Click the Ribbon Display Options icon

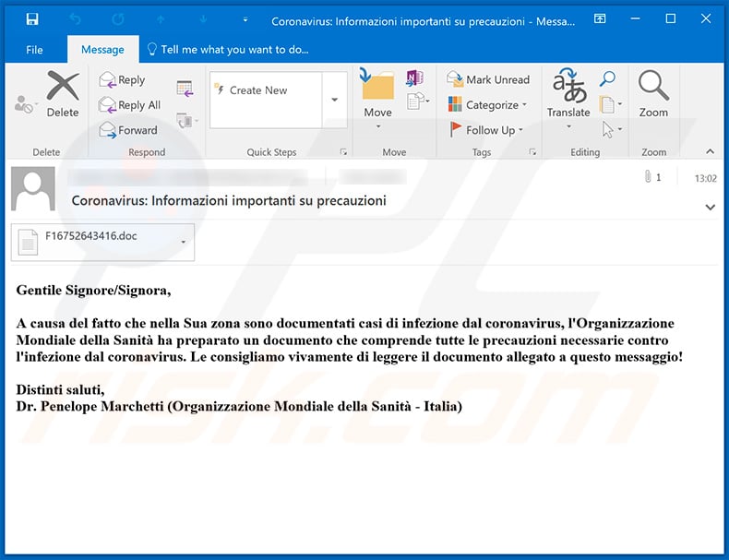(x=600, y=18)
